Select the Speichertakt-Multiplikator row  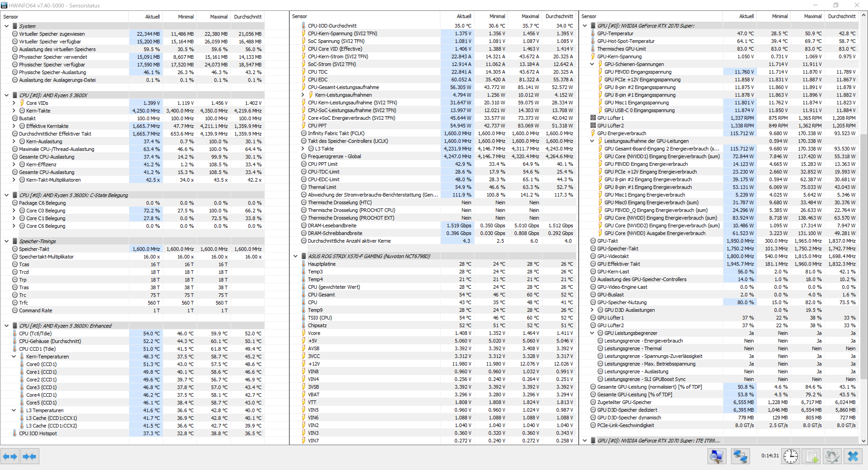coord(132,256)
